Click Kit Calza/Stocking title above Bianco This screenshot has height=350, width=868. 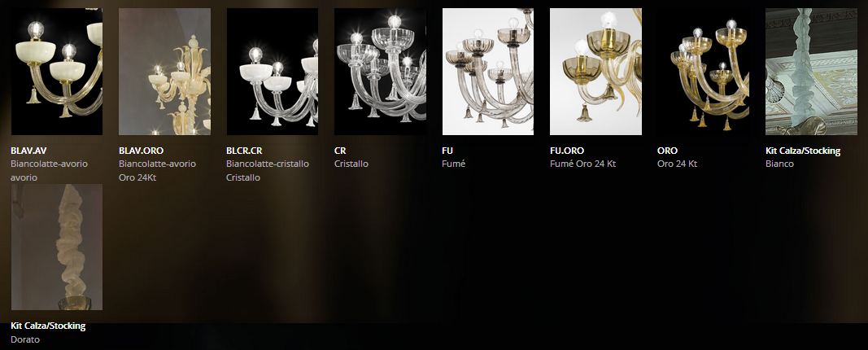803,151
